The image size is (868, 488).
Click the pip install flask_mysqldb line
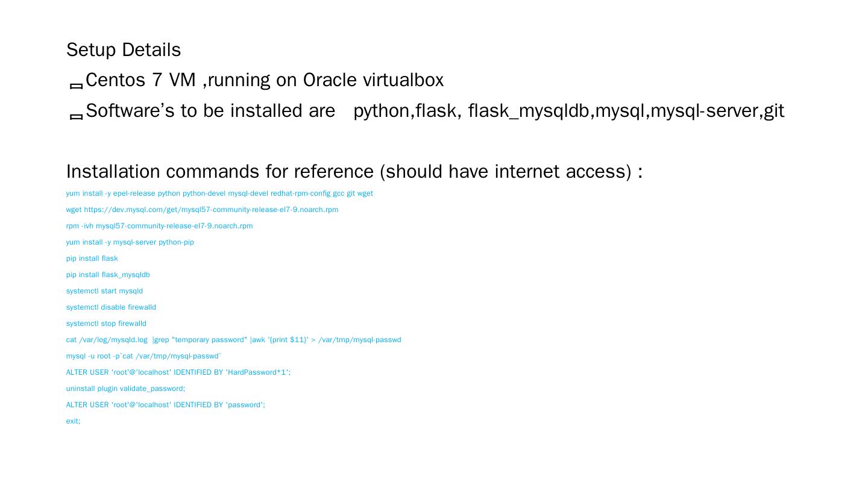pyautogui.click(x=108, y=275)
